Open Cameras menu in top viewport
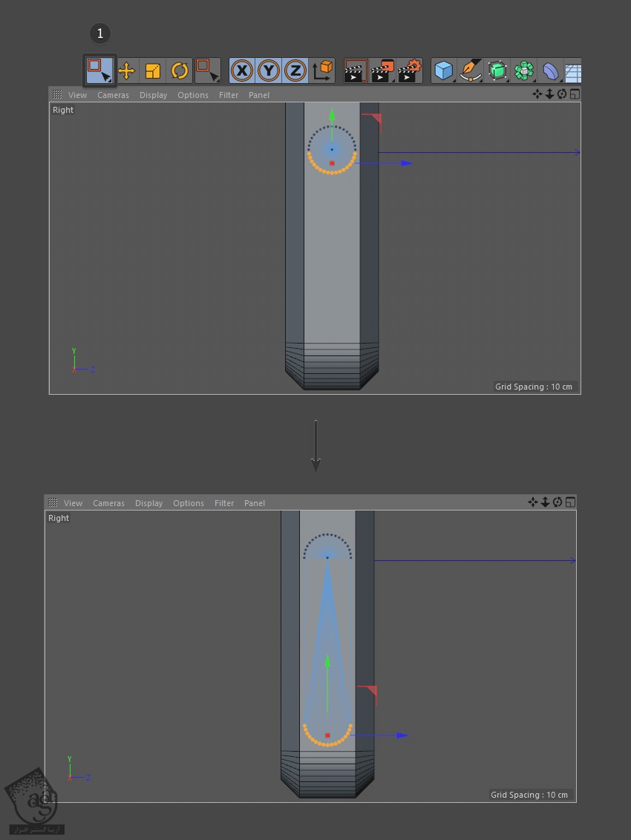The image size is (631, 840). (x=113, y=95)
